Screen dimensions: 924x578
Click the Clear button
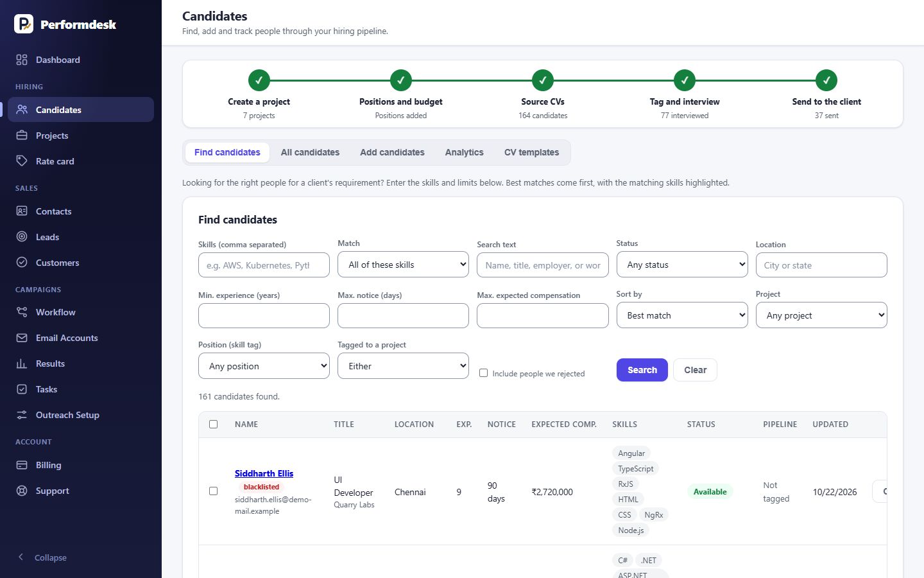coord(695,370)
